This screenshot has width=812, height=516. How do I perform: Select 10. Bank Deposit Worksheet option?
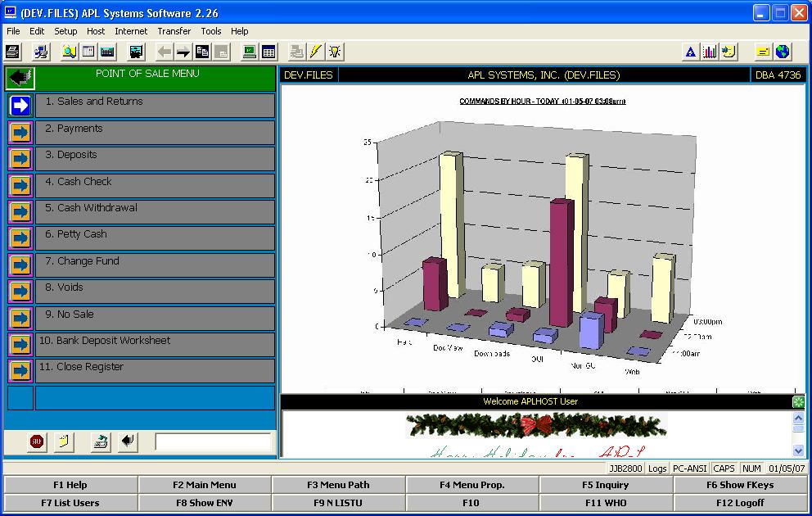click(155, 345)
